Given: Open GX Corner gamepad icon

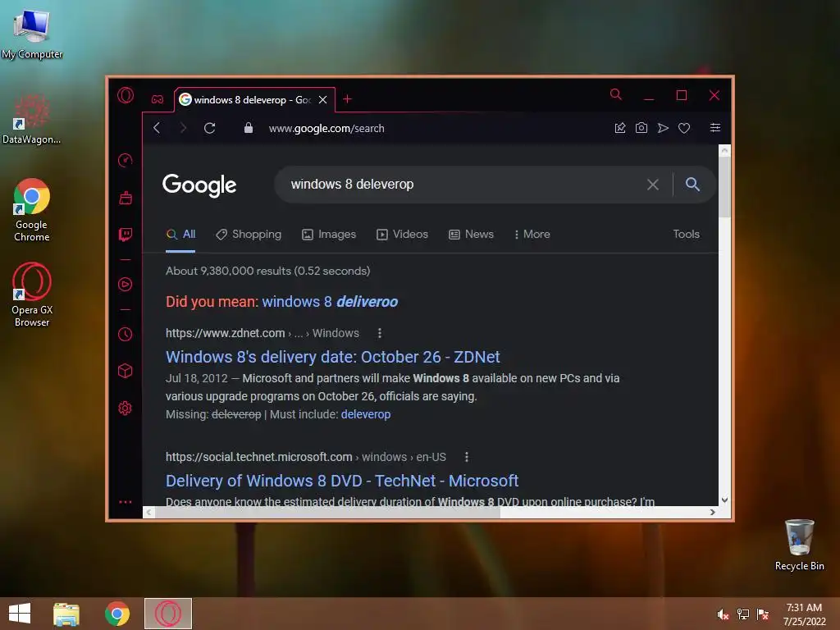Looking at the screenshot, I should pos(157,99).
